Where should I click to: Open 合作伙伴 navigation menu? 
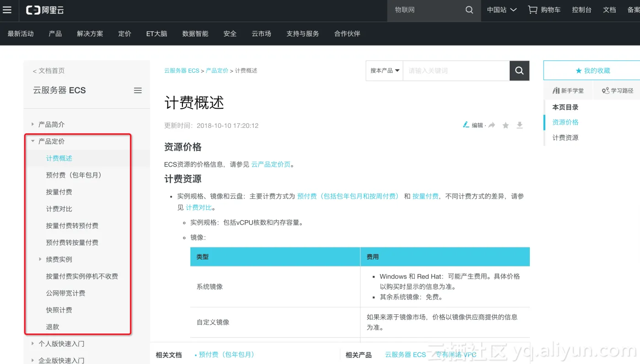point(347,34)
